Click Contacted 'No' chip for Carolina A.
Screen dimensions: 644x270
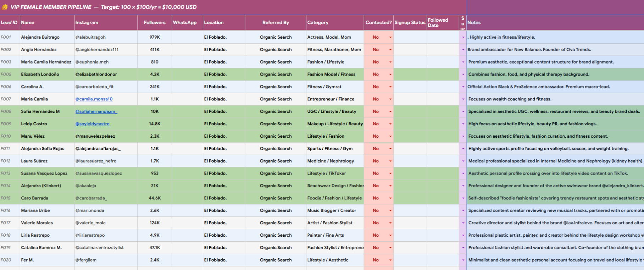[x=376, y=87]
